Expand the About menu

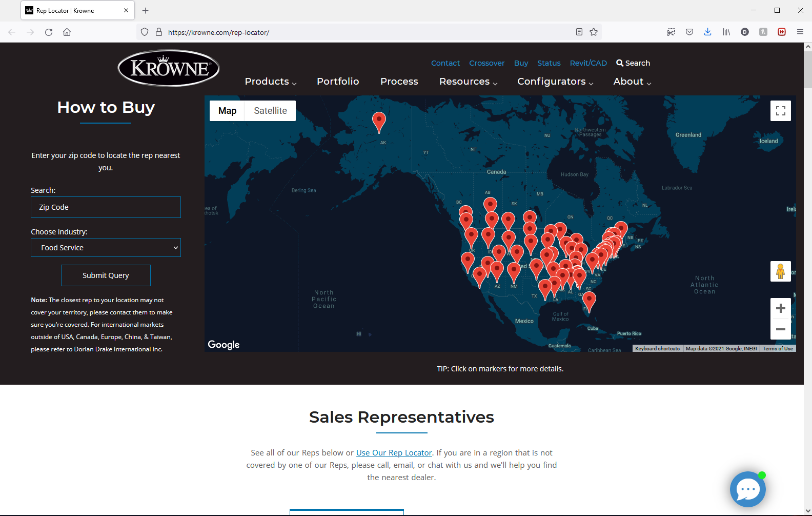[633, 82]
